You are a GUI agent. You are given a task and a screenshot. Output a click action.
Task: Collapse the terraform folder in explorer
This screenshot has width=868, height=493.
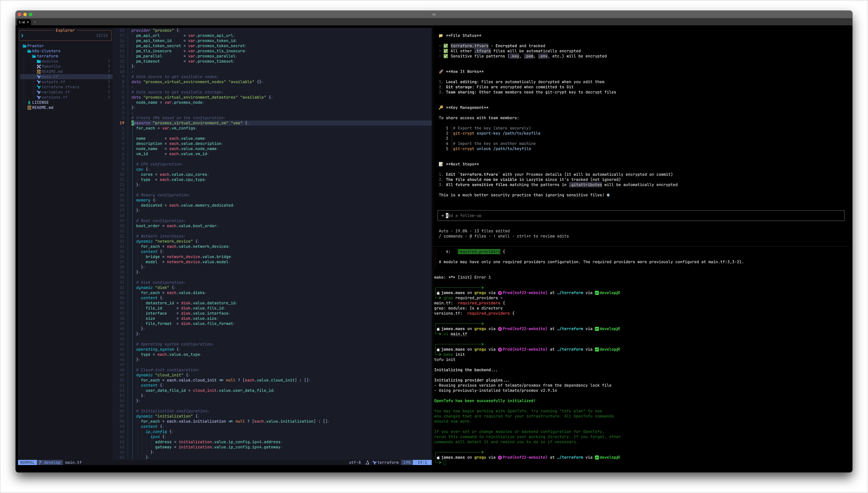47,56
